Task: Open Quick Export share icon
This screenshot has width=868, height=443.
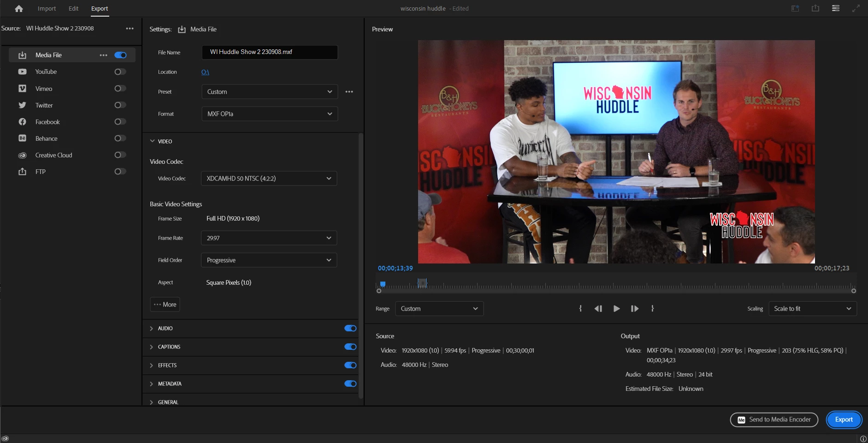Action: 815,8
